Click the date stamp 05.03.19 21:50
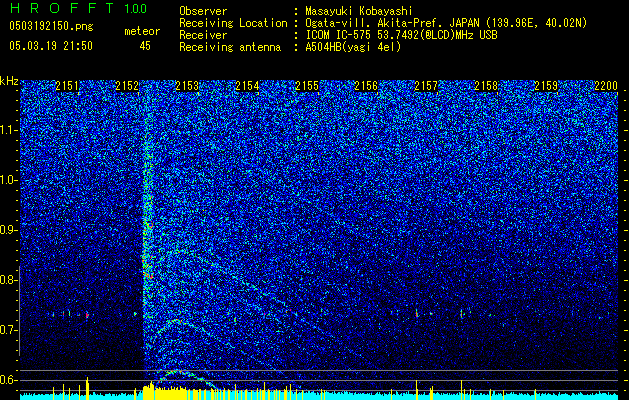The width and height of the screenshot is (629, 400). 51,46
